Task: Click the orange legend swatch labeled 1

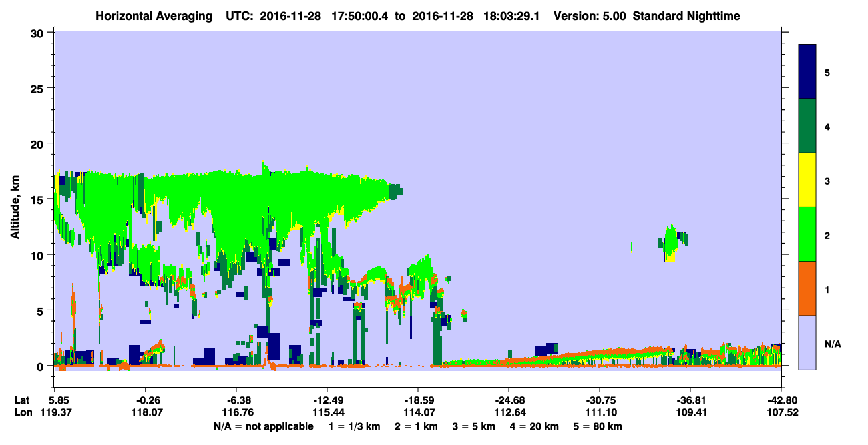Action: pyautogui.click(x=807, y=288)
